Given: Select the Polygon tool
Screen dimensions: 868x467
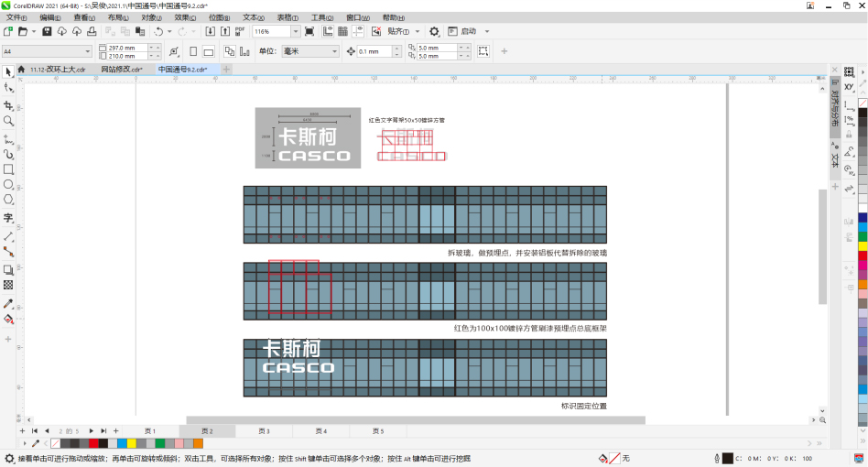Looking at the screenshot, I should click(x=8, y=200).
